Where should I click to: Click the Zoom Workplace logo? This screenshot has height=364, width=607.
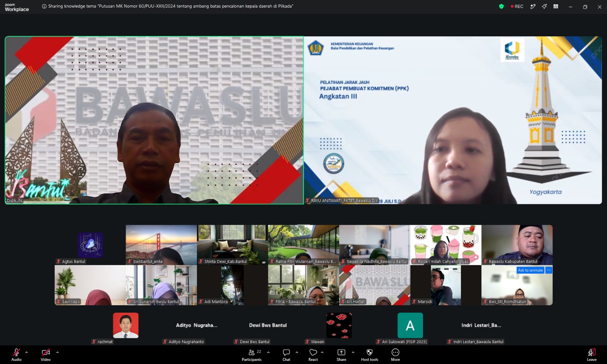point(17,7)
